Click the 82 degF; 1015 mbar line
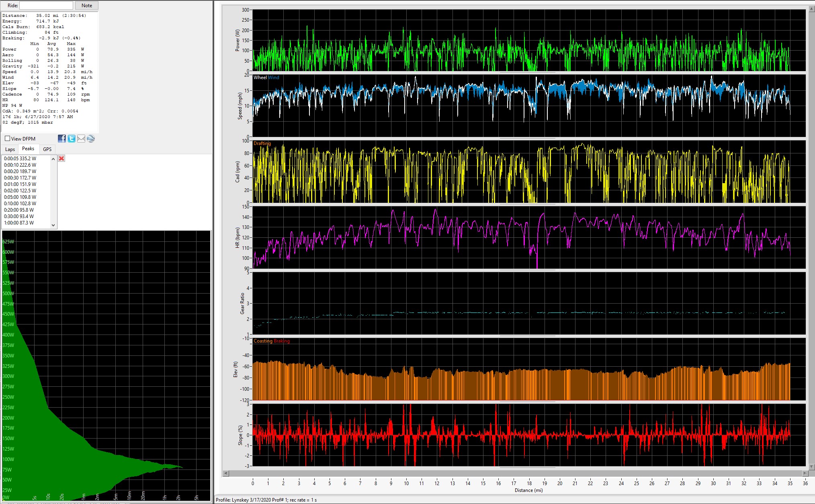Image resolution: width=815 pixels, height=504 pixels. pos(28,122)
